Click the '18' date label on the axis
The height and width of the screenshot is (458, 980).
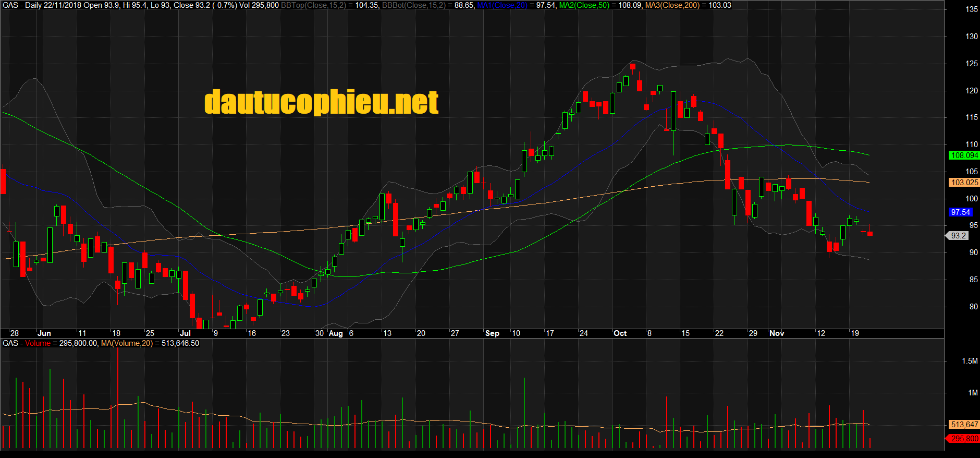[x=116, y=333]
